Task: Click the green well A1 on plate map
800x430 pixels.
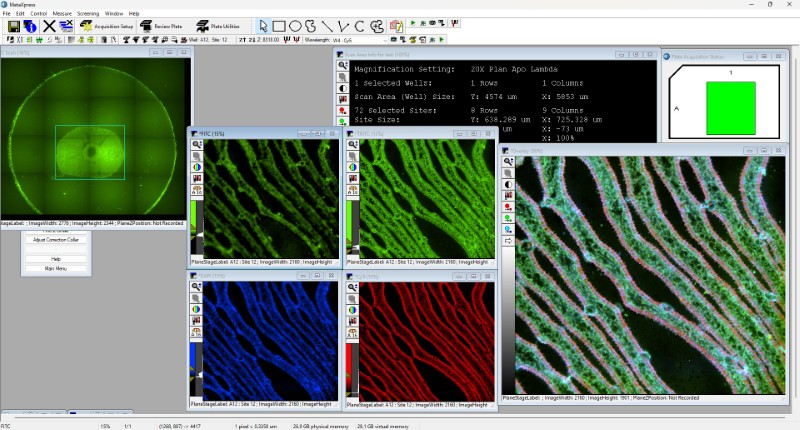Action: tap(732, 107)
